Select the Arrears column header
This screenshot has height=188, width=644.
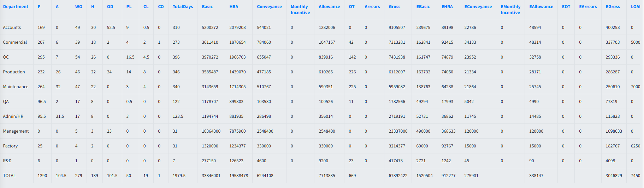point(372,7)
